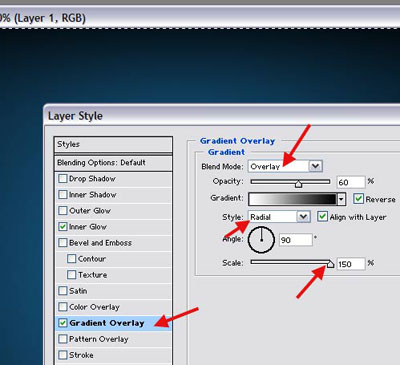This screenshot has height=365, width=400.
Task: Open the gradient picker dropdown arrow
Action: [341, 199]
